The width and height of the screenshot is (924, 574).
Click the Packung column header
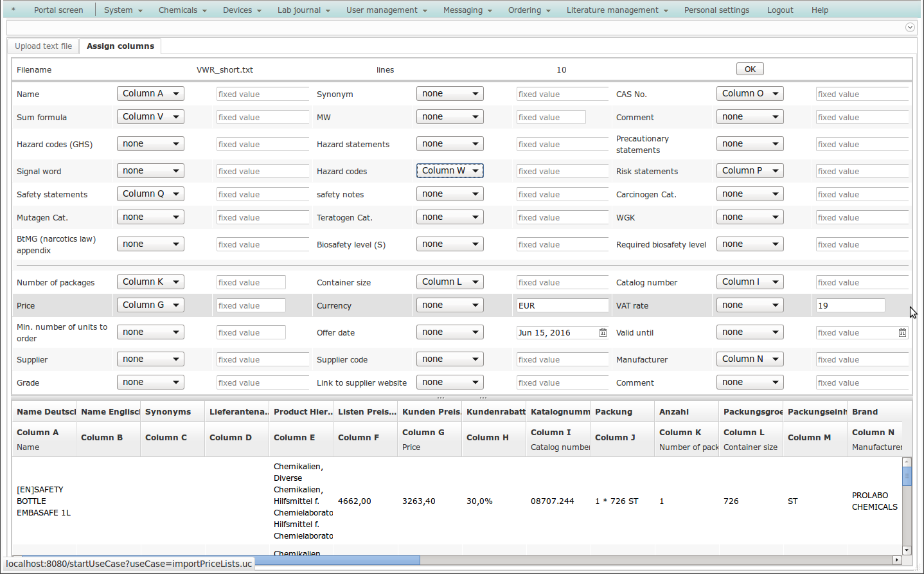(623, 411)
